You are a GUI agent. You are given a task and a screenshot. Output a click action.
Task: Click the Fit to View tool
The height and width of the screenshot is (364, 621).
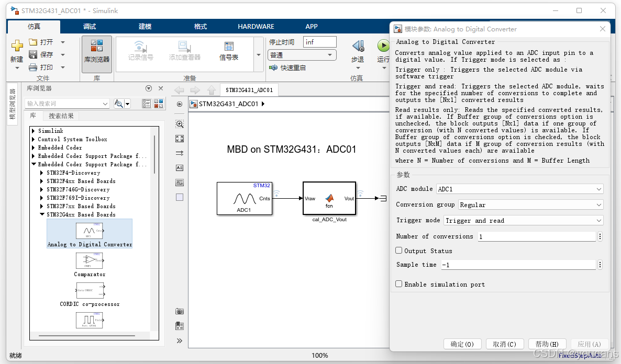[180, 139]
